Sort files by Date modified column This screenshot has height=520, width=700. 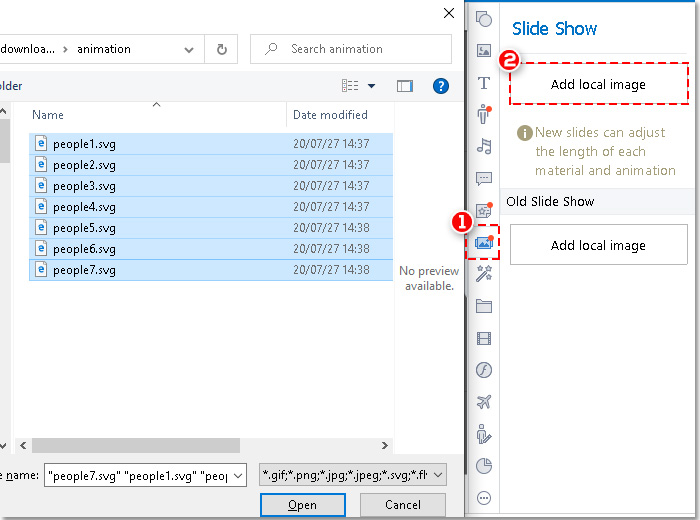coord(330,115)
